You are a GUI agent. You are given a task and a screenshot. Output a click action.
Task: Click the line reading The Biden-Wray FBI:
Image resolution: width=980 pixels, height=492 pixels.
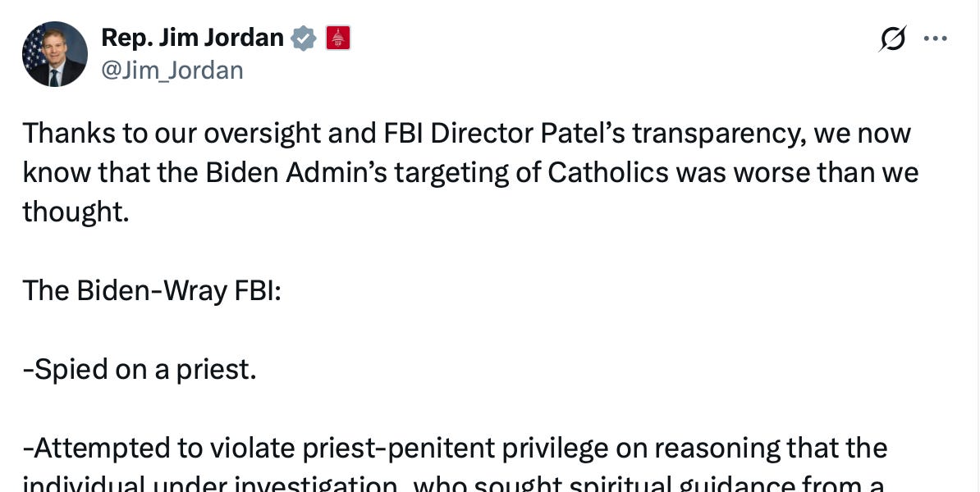click(x=152, y=290)
